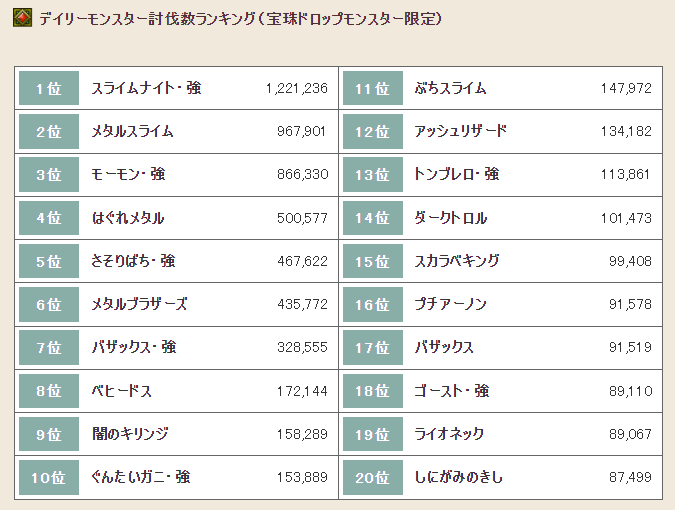Image resolution: width=675 pixels, height=510 pixels.
Task: Select ぶちスライム in eleventh place
Action: (x=450, y=88)
